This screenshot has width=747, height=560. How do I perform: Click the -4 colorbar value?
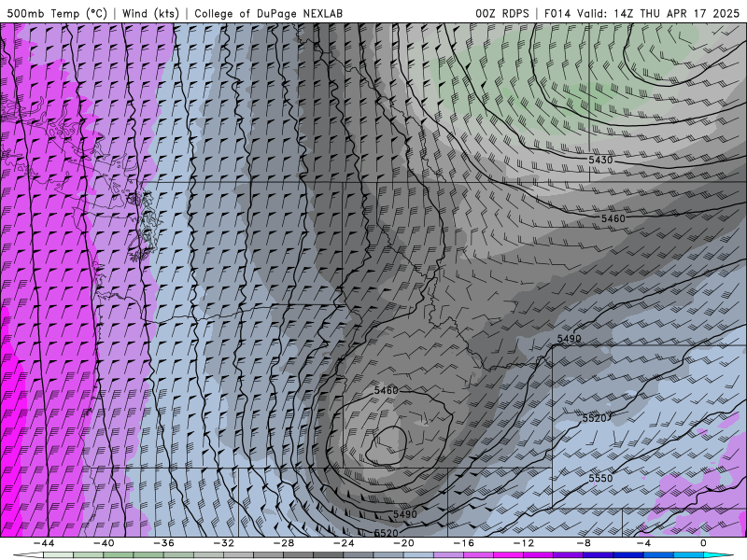pos(643,543)
